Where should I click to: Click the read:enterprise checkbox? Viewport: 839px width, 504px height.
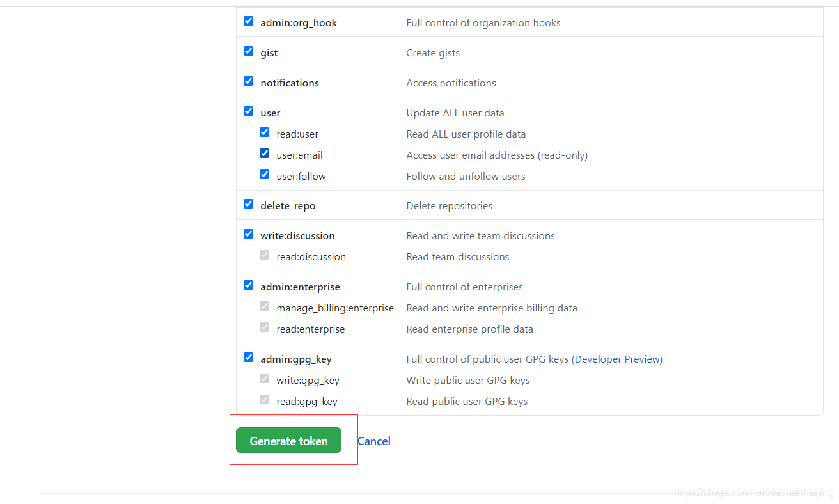coord(264,327)
